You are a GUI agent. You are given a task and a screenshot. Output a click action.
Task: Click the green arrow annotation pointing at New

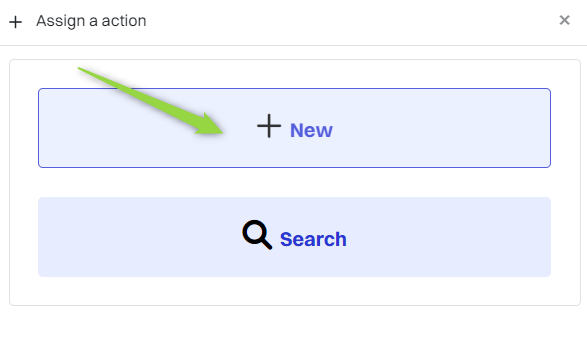coord(150,100)
